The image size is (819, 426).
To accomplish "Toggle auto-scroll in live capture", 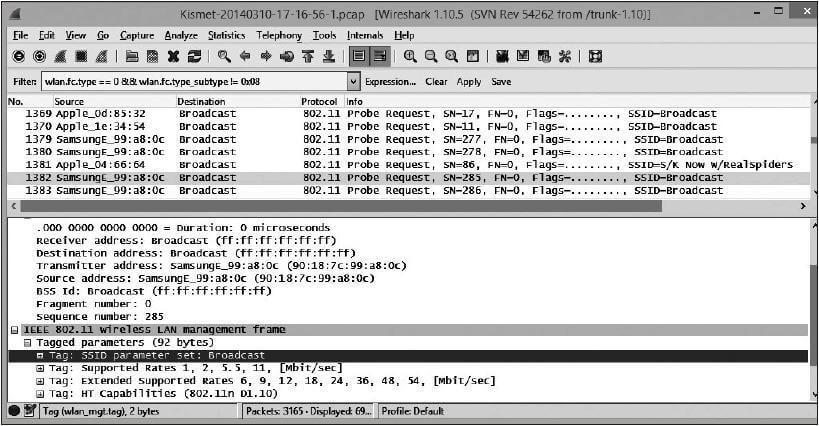I will [380, 57].
